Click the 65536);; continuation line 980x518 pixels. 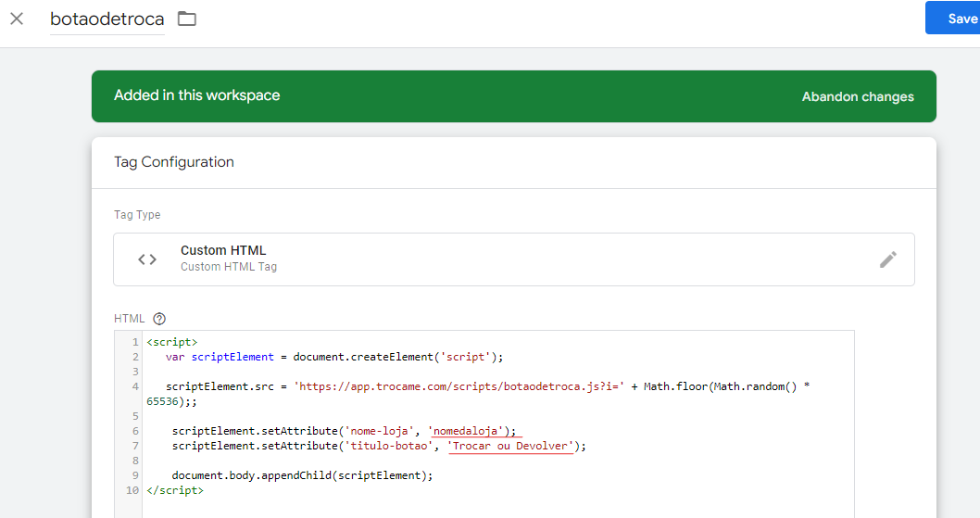point(172,401)
